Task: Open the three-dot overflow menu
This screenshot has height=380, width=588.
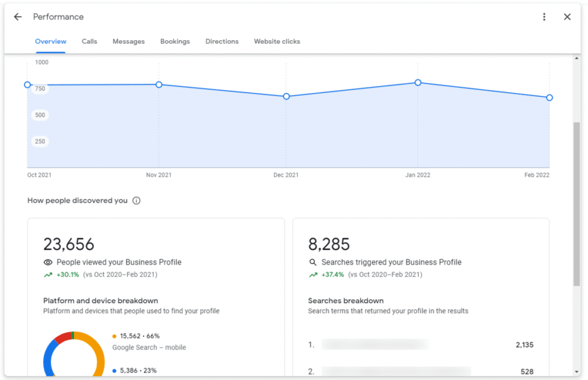Action: 544,17
